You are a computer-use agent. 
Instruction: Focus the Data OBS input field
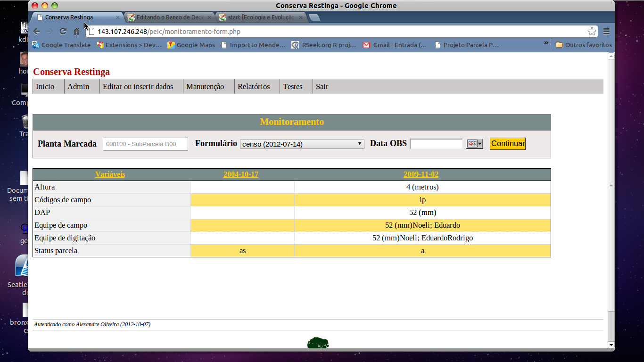[x=436, y=144]
